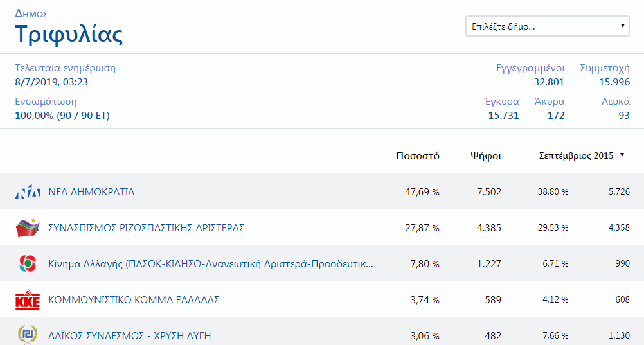Click the Λευκά label
This screenshot has height=345, width=644.
[616, 102]
